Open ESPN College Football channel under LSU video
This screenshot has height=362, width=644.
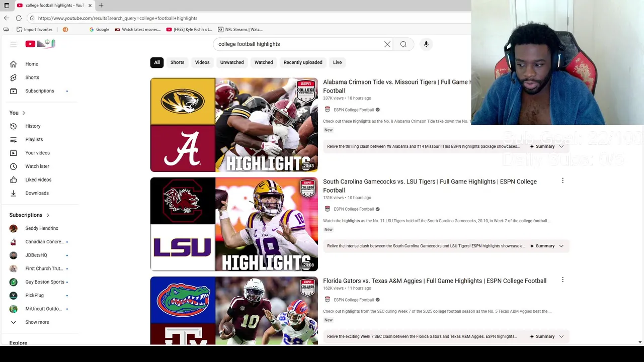point(354,209)
